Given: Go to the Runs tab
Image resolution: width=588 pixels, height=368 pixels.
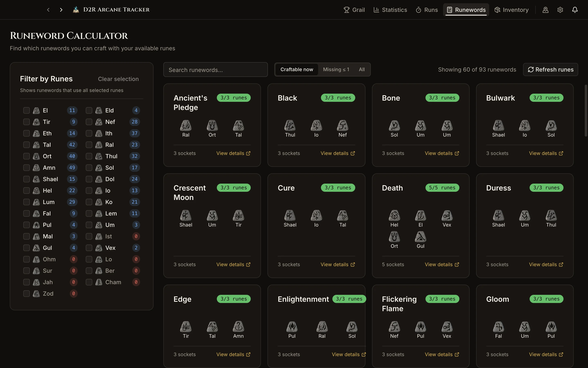Looking at the screenshot, I should coord(427,10).
